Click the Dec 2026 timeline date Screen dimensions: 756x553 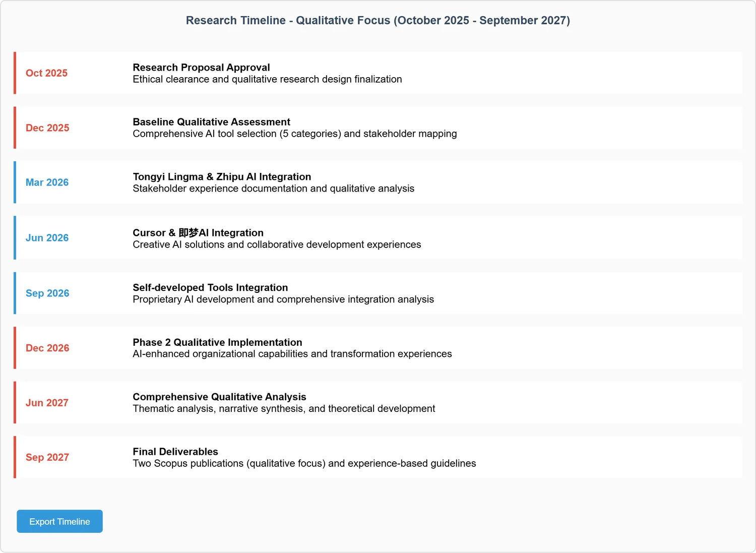(47, 348)
